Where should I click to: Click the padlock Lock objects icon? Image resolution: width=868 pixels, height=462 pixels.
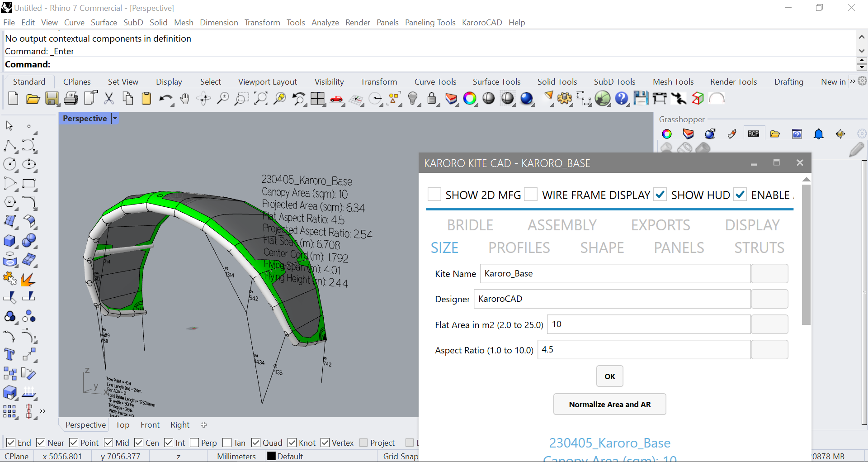[x=432, y=98]
